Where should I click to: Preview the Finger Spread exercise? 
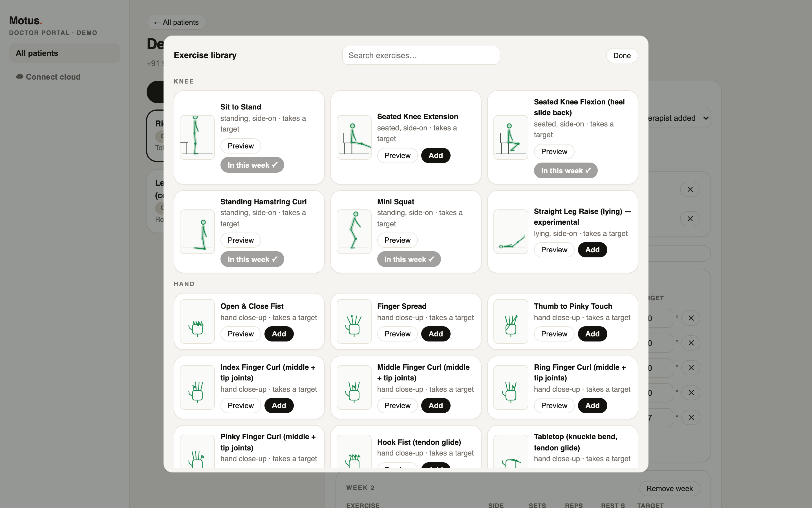click(397, 334)
